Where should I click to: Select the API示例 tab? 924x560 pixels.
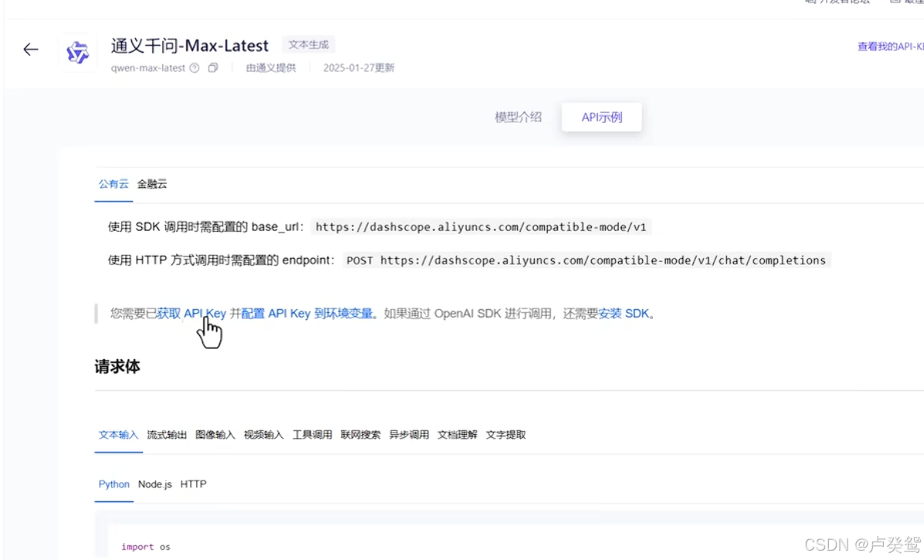click(602, 117)
